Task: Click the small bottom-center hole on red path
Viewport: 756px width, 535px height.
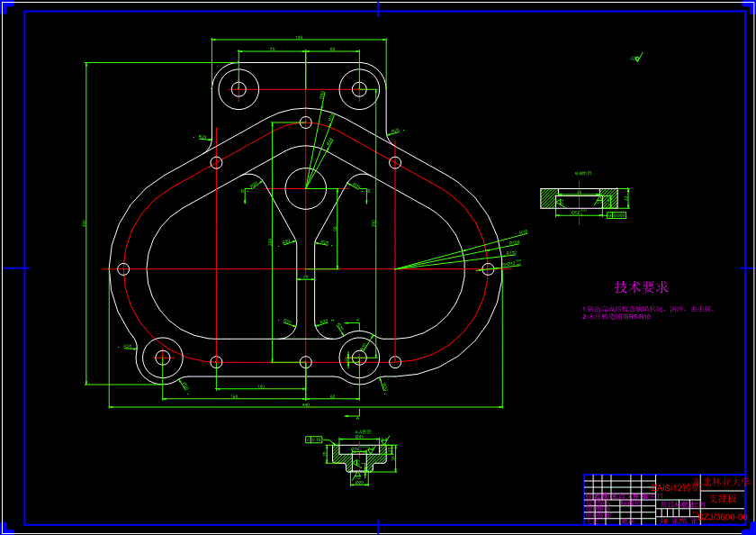Action: [x=306, y=362]
